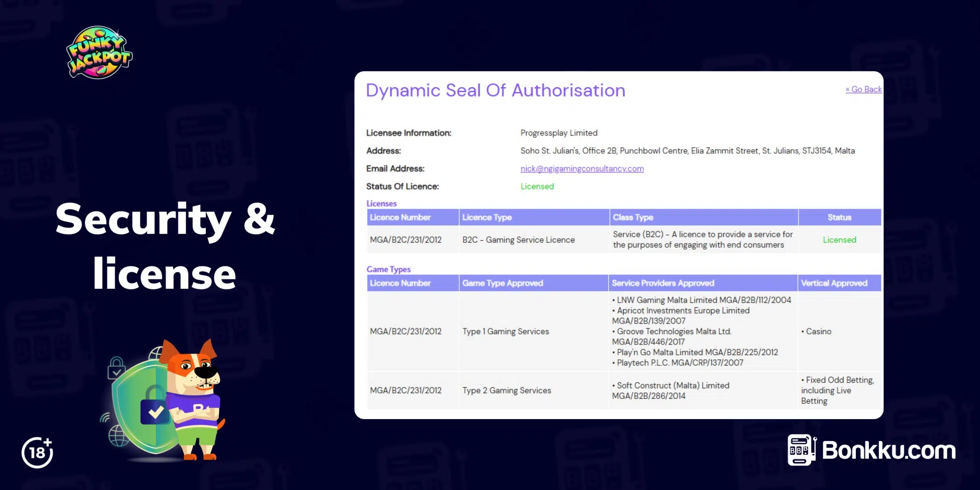
Task: Click the Licenses section heading
Action: [381, 203]
